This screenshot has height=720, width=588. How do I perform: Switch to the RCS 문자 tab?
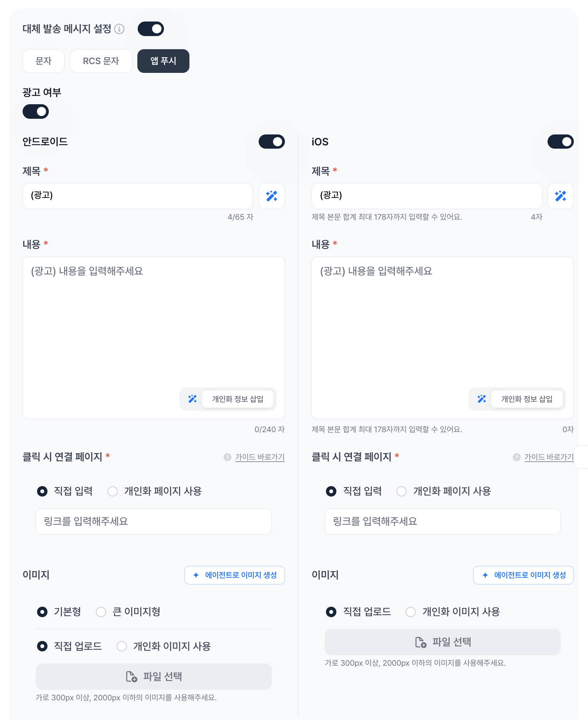tap(101, 61)
